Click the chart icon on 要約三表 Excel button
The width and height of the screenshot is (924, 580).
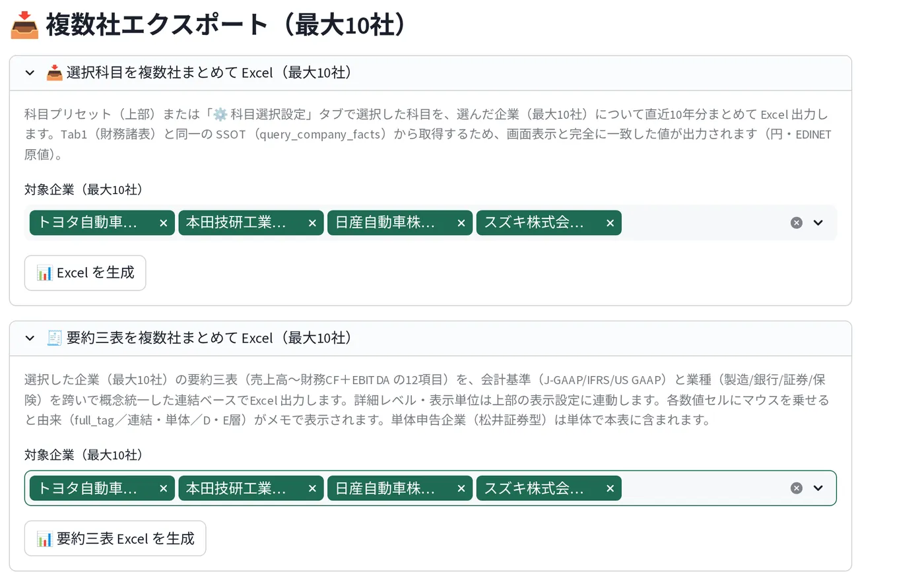point(44,539)
